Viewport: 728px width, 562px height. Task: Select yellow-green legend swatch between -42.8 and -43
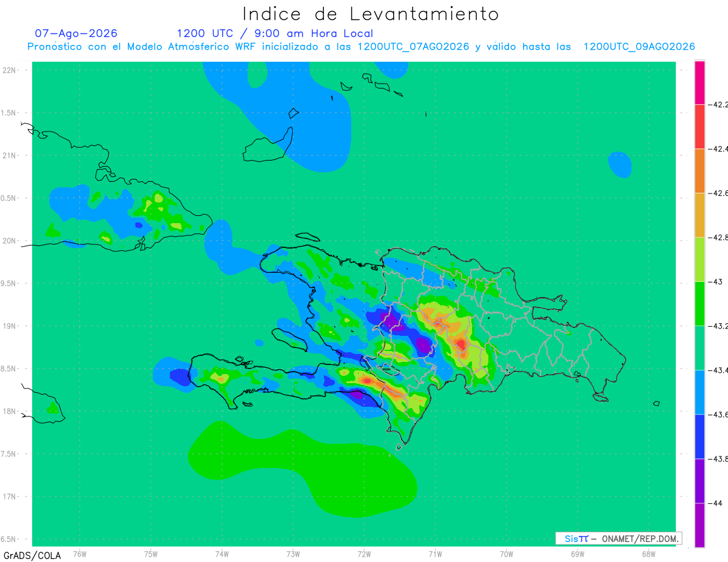pos(699,259)
